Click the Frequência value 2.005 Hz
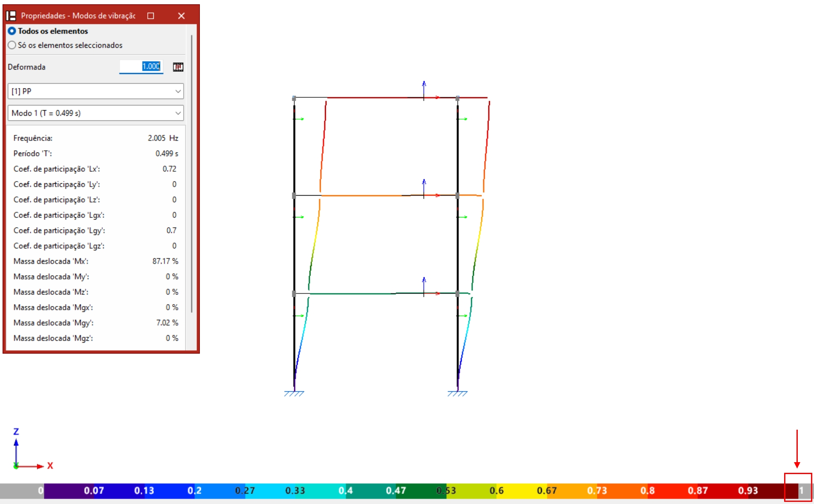This screenshot has width=814, height=504. (x=163, y=138)
